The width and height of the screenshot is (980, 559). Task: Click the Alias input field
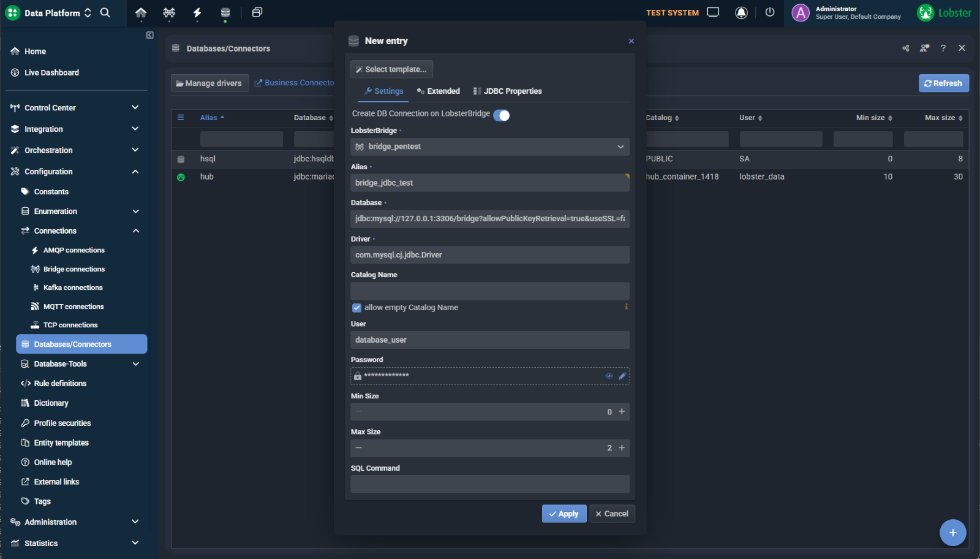click(490, 183)
